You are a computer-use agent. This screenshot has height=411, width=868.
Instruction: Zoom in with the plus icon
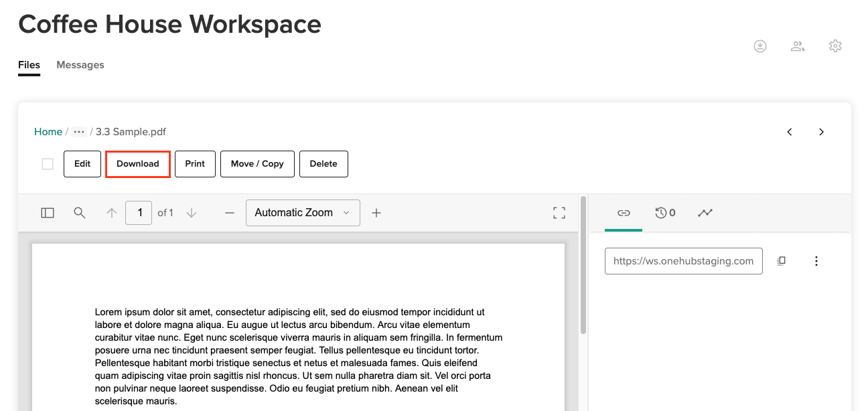click(376, 213)
